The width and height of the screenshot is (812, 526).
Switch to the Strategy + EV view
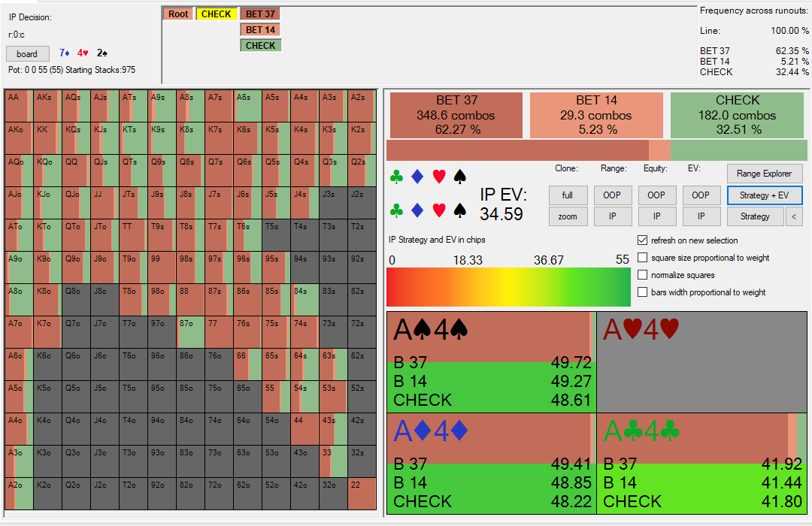click(x=764, y=195)
